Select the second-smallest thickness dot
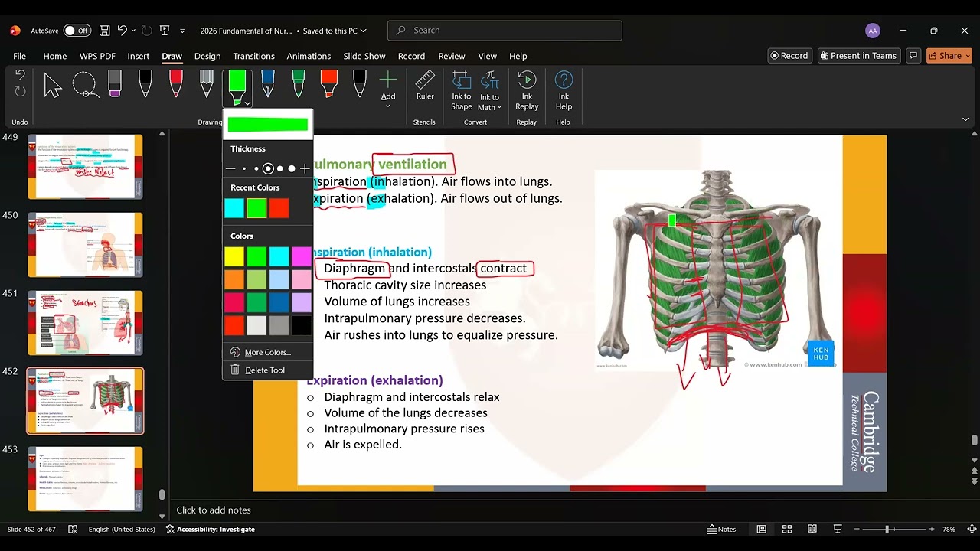980x551 pixels. point(256,168)
